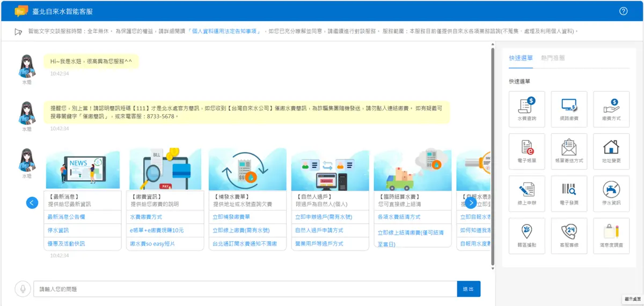Image resolution: width=644 pixels, height=306 pixels.
Task: Open the 電子發票 barcode icon
Action: (x=569, y=193)
